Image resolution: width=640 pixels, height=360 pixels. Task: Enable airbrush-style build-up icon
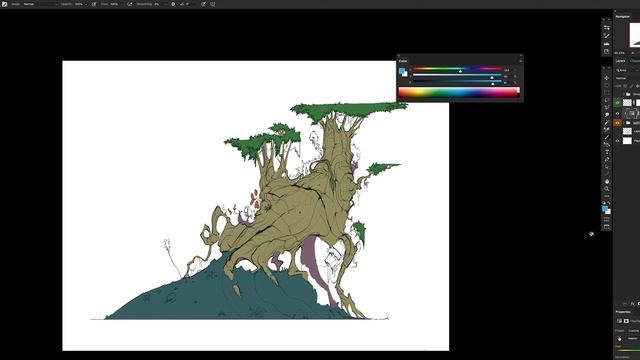pos(129,4)
